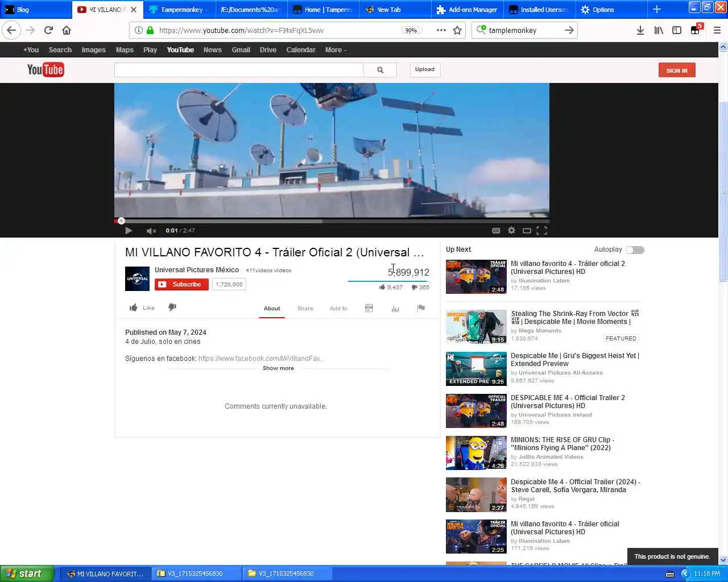Open the Universal Pictures México channel avatar
The height and width of the screenshot is (582, 728).
tap(137, 278)
